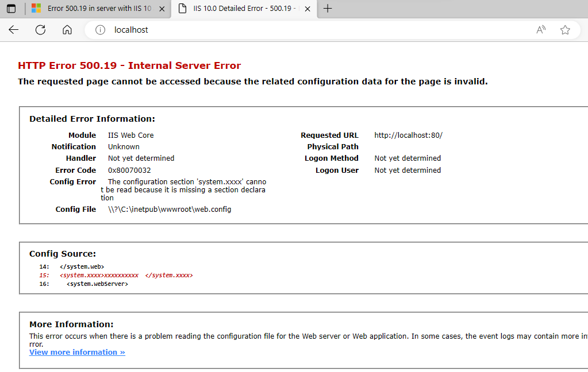Open the browser home page
The width and height of the screenshot is (588, 372).
pos(67,30)
